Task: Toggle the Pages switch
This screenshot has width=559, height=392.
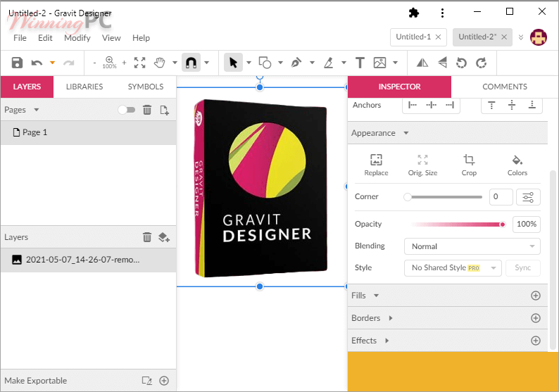Action: (127, 110)
